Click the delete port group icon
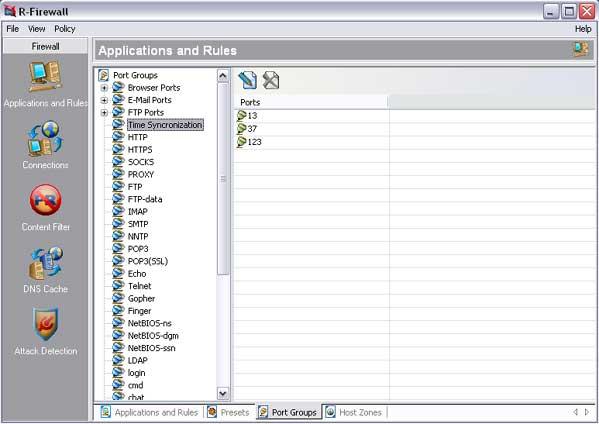The width and height of the screenshot is (599, 424). coord(271,80)
